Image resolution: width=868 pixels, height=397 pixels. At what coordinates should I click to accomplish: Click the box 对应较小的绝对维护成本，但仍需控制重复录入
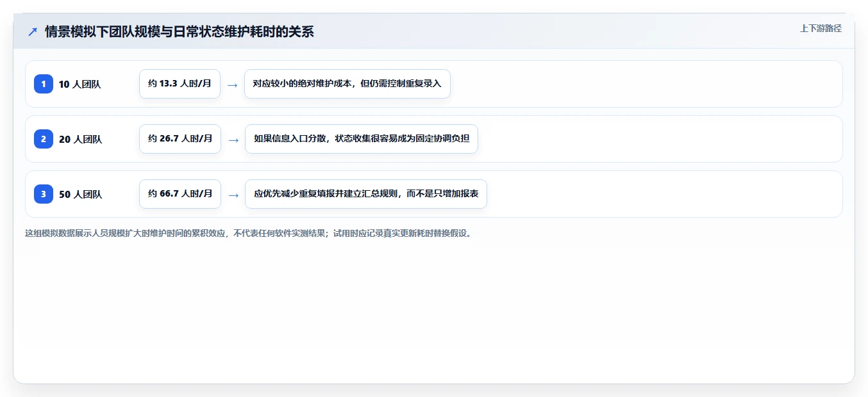[x=347, y=84]
